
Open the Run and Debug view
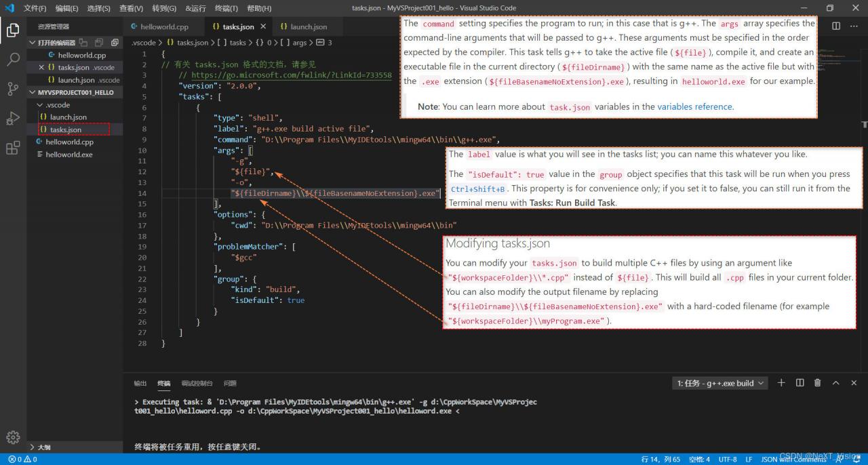(13, 119)
